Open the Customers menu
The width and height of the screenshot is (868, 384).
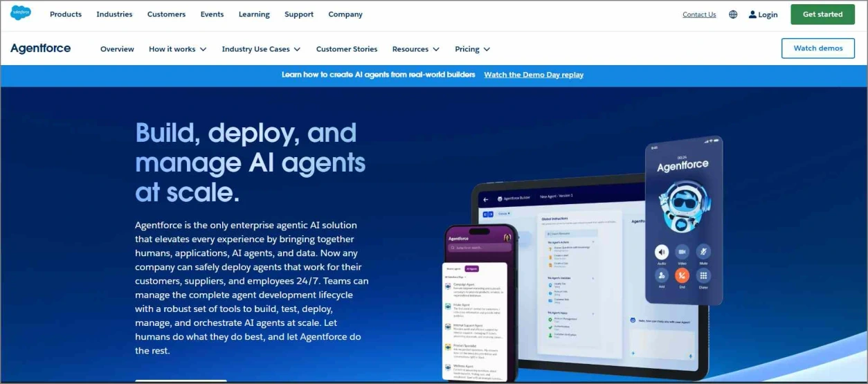click(166, 15)
